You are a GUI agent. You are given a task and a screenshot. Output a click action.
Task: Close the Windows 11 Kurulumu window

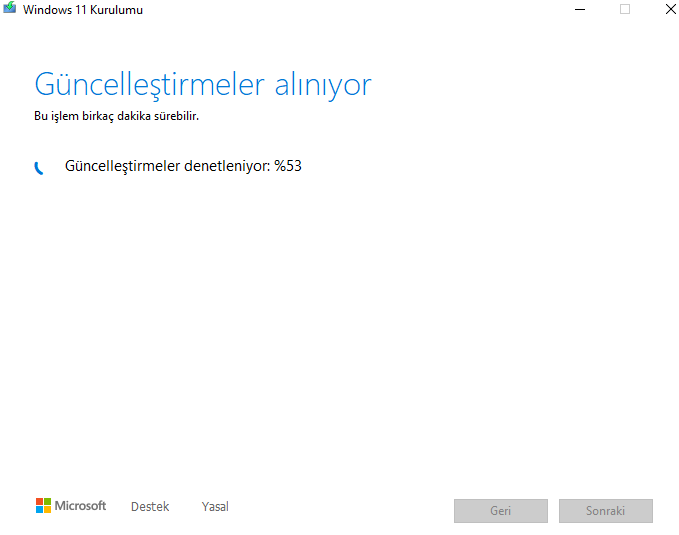(x=670, y=9)
